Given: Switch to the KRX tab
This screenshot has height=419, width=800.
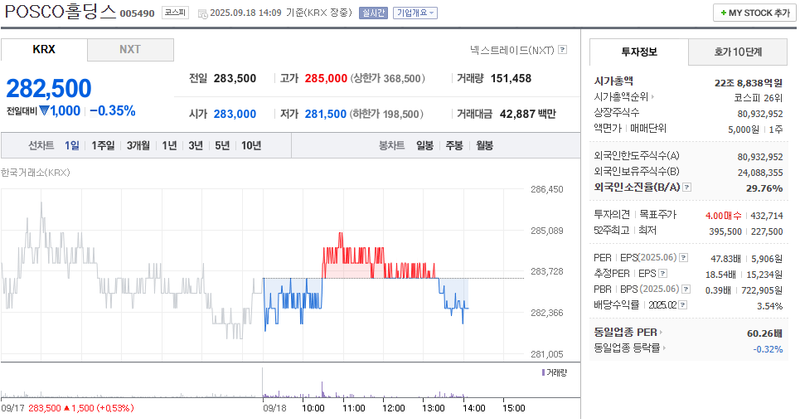Looking at the screenshot, I should (44, 50).
